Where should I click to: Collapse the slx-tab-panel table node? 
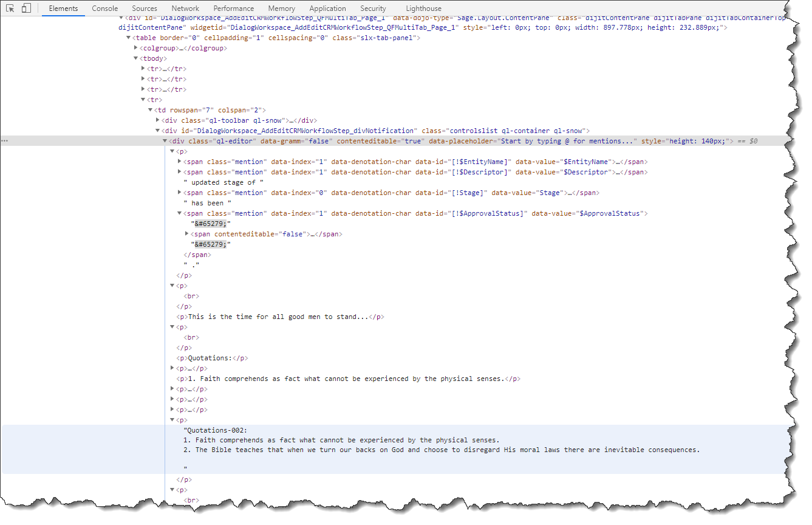129,38
